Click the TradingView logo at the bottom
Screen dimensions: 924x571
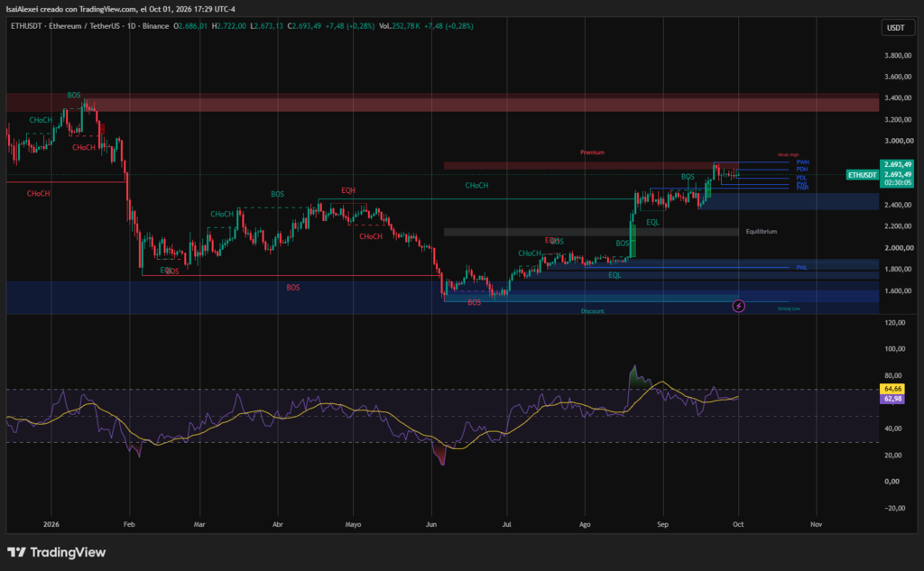[57, 552]
